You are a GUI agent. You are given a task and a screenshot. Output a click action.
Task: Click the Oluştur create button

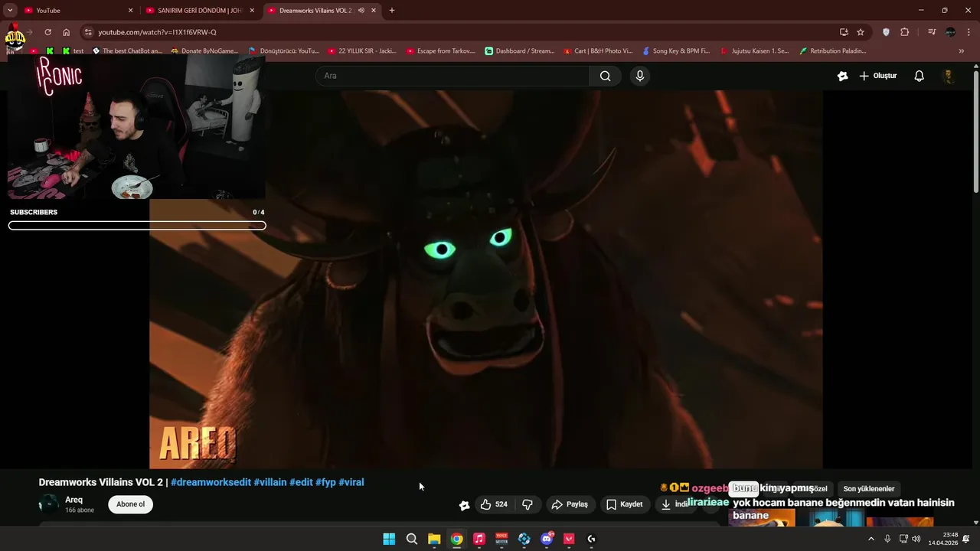pos(877,76)
